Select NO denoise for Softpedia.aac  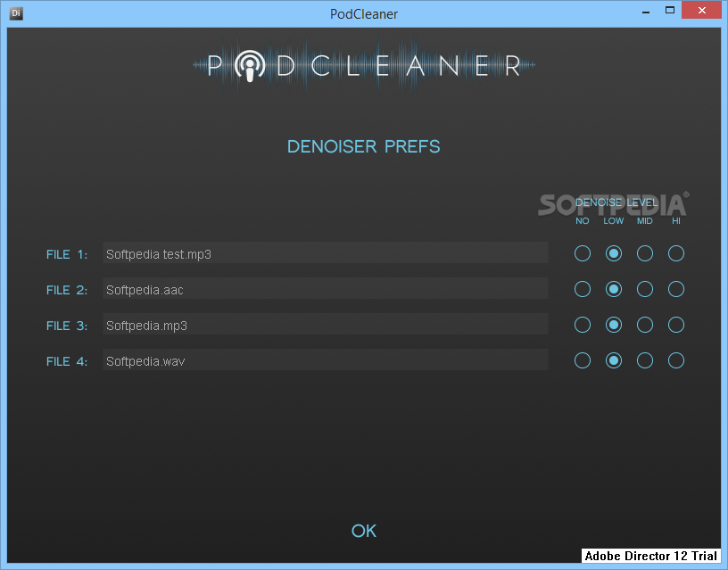click(x=583, y=289)
